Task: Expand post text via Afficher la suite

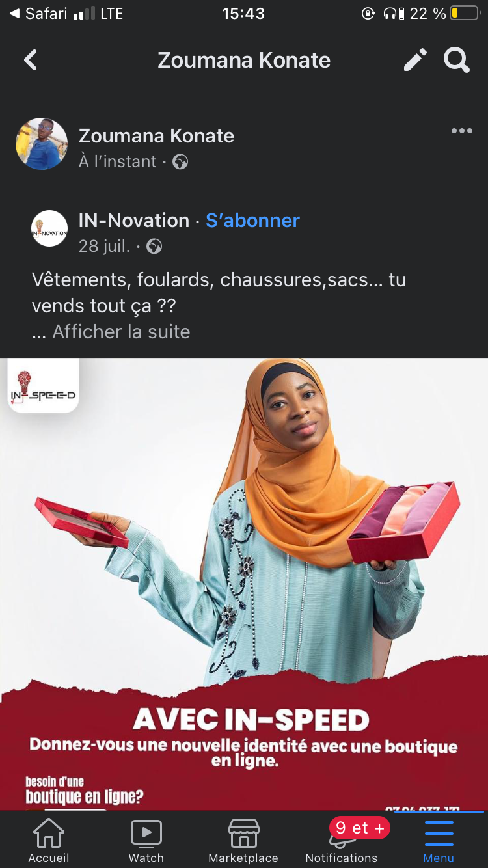Action: [121, 332]
